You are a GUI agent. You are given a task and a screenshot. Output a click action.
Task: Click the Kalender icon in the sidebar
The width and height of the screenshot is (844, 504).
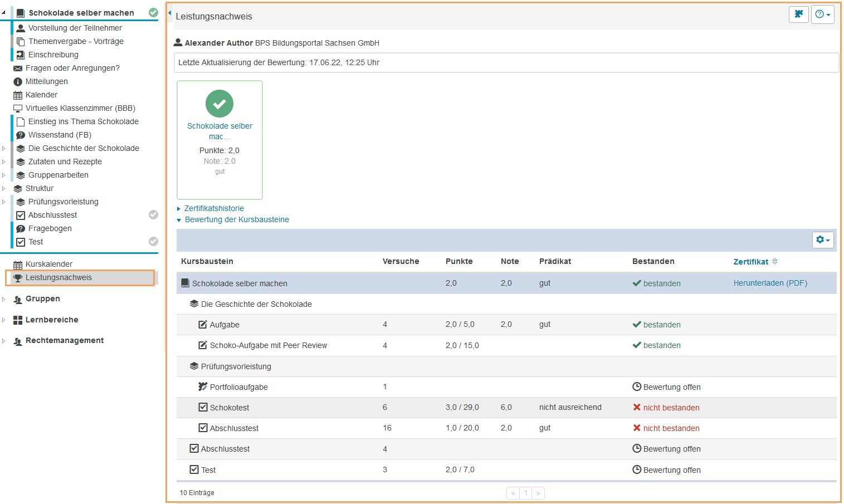[18, 95]
